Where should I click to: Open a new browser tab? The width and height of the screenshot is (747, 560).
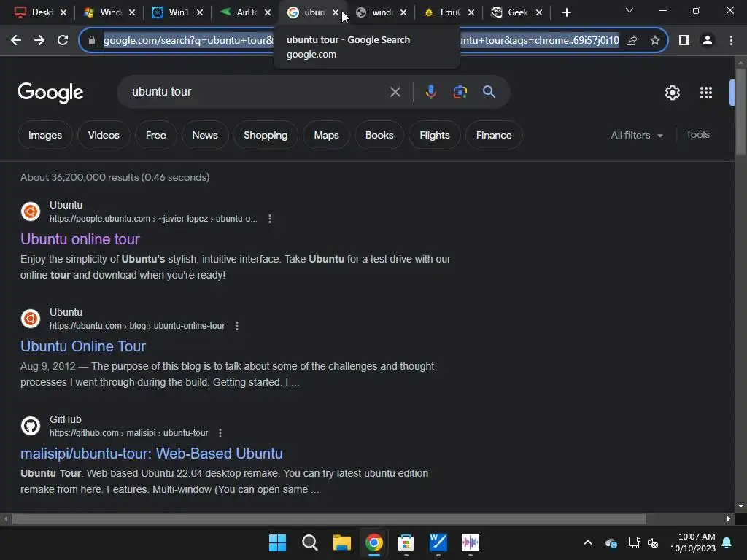click(x=566, y=13)
